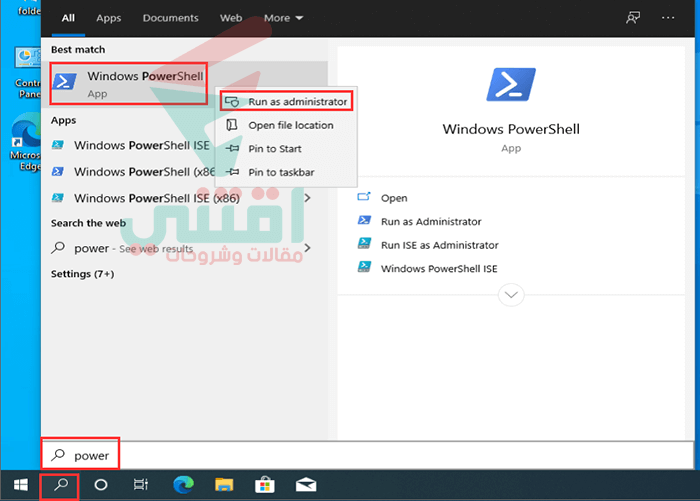This screenshot has width=700, height=501.
Task: Switch to the Apps search tab
Action: (x=108, y=18)
